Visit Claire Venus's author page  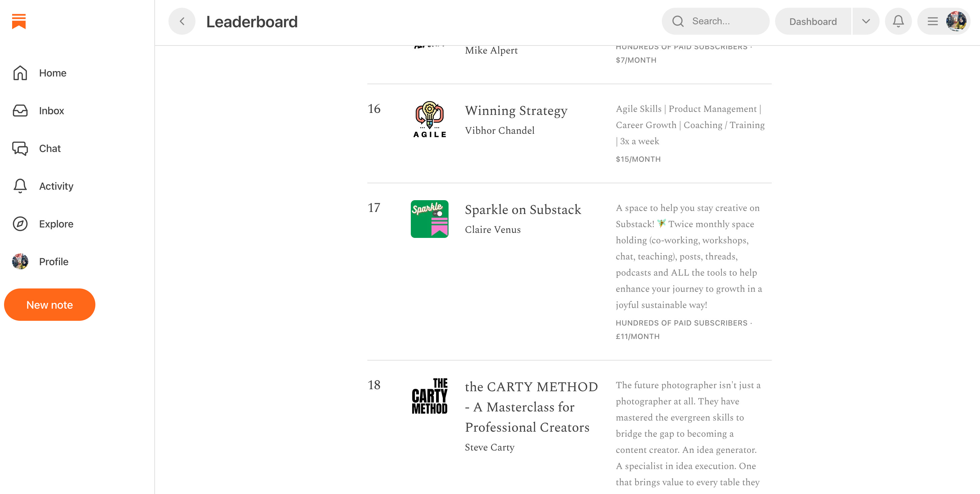(x=493, y=229)
